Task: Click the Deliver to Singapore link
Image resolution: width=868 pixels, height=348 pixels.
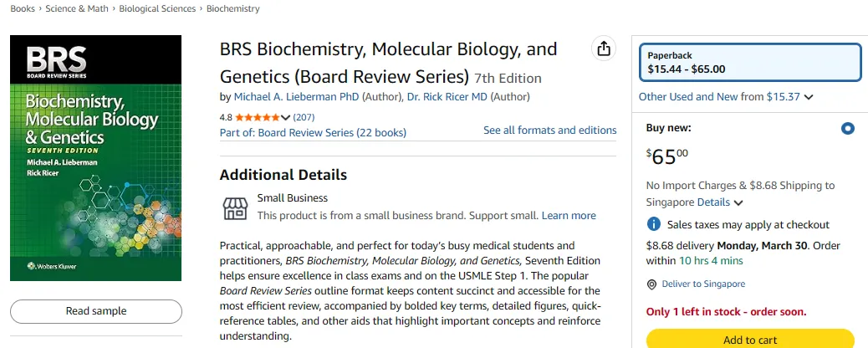Action: pos(702,284)
